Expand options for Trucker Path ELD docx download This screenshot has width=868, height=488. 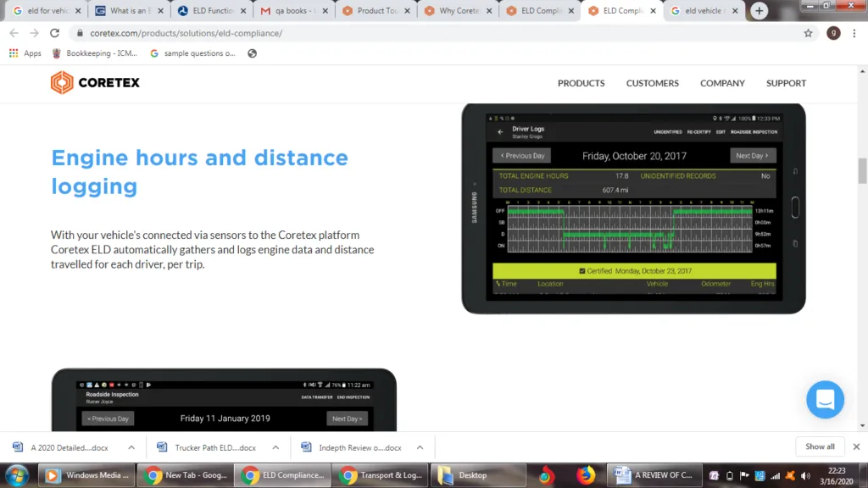tap(275, 447)
